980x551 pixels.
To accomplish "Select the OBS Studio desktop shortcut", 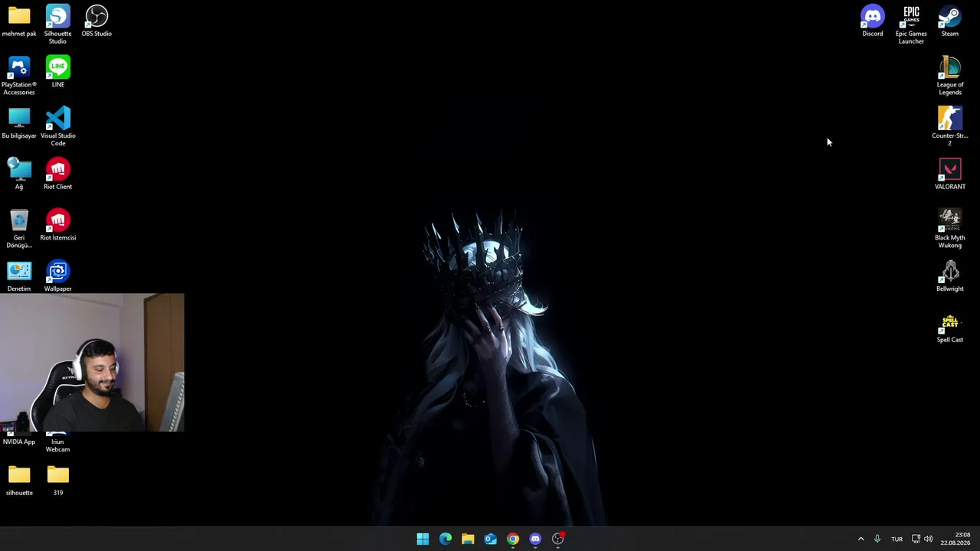I will pyautogui.click(x=96, y=21).
